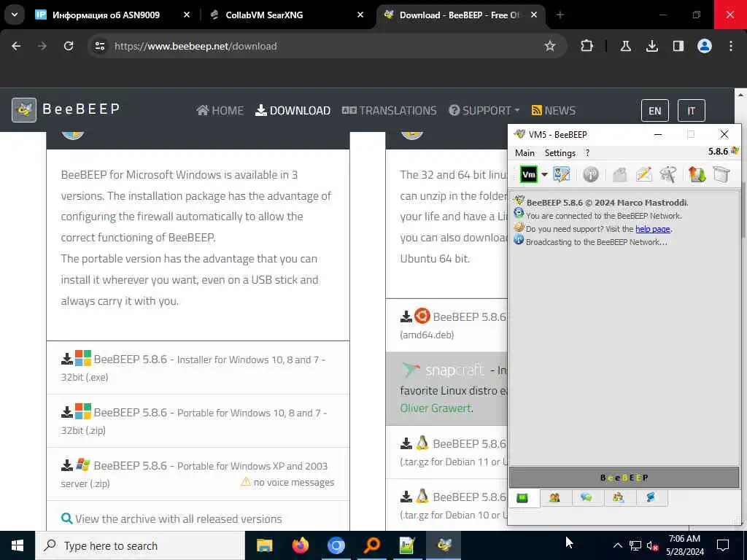Open the browser extensions puzzle icon
Screen dimensions: 747x560
(587, 46)
